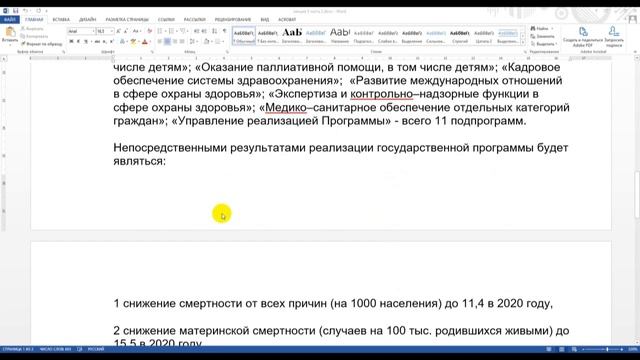Switch to the РЕЦЕНЗИРОВАНИЕ (Review) tab
Screen dimensions: 640x360
(233, 20)
